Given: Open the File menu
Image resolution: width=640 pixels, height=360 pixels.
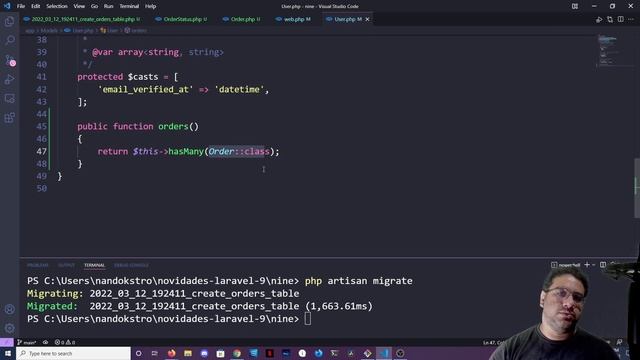Looking at the screenshot, I should pyautogui.click(x=21, y=6).
